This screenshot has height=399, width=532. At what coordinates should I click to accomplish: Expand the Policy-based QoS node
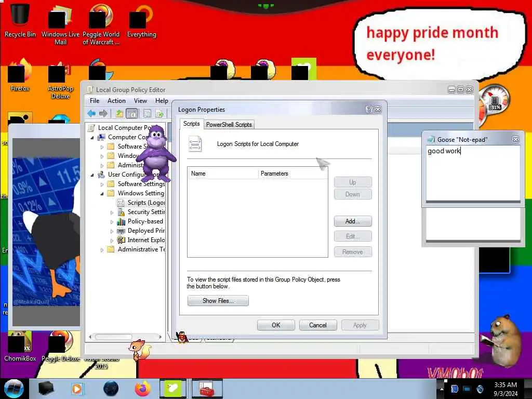pos(112,221)
